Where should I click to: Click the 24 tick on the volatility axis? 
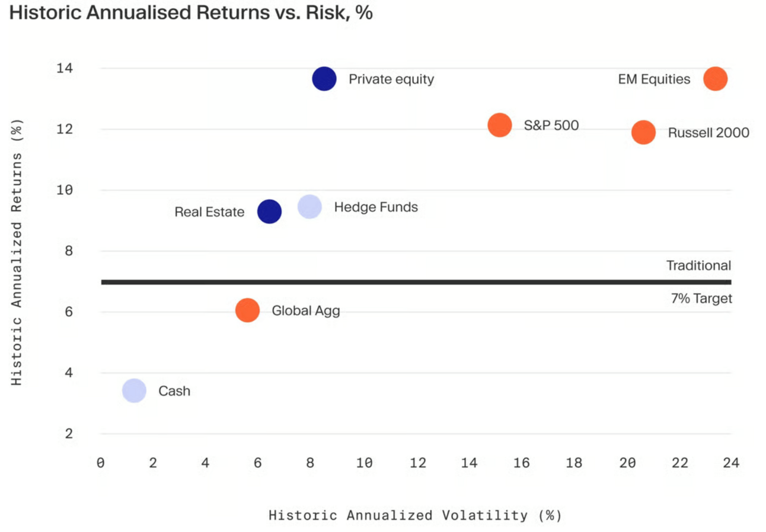pyautogui.click(x=731, y=463)
